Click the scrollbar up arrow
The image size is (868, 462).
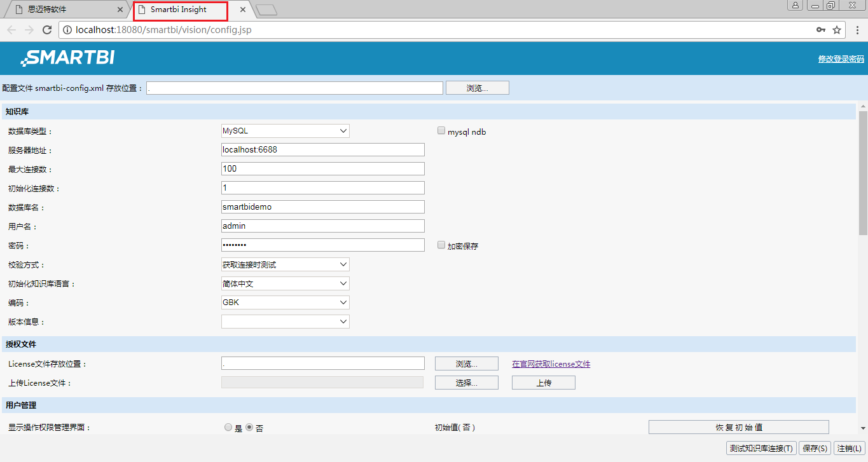pos(863,106)
